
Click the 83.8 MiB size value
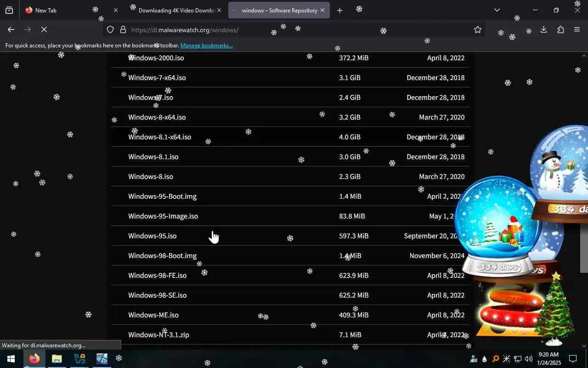point(352,216)
